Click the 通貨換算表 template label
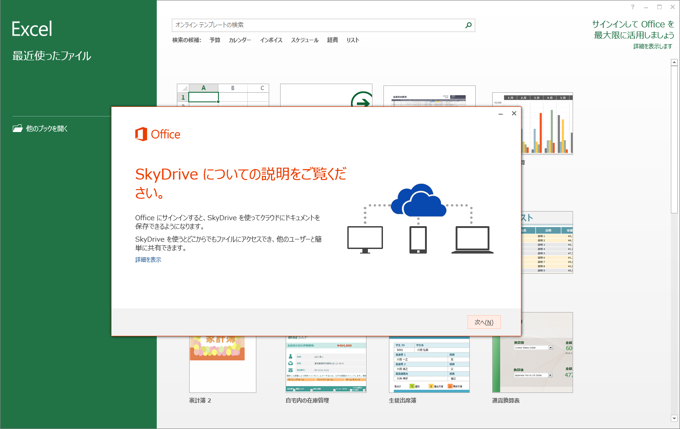Screen dimensions: 680x429 506,400
